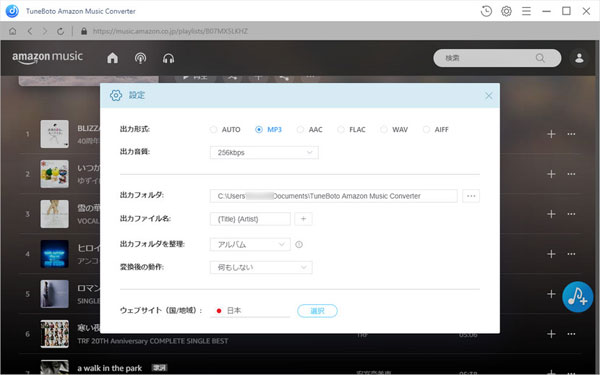Go to browser home icon in address bar

(13, 31)
